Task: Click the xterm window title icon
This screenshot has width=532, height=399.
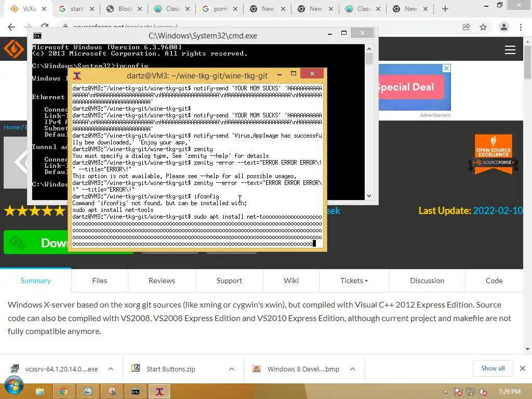Action: 77,76
